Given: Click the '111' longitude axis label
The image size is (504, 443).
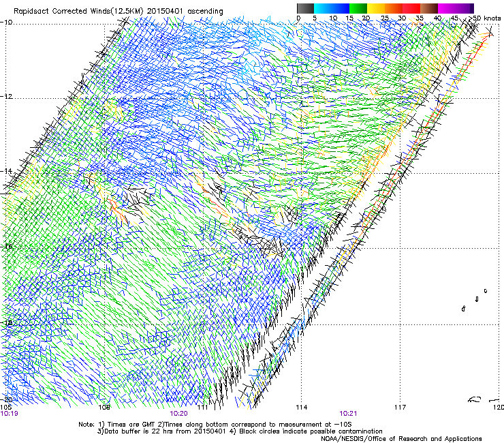Looking at the screenshot, I should pyautogui.click(x=202, y=408).
